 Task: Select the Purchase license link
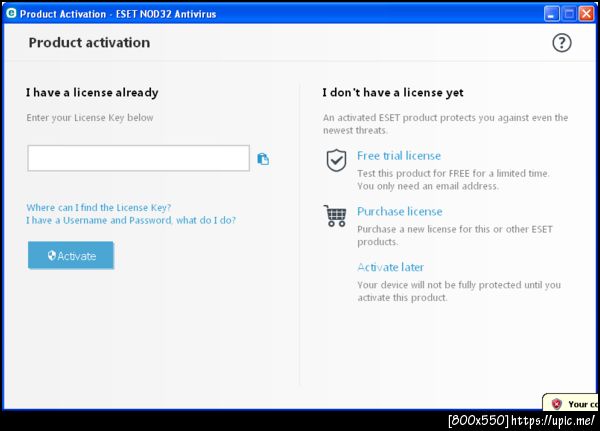point(399,212)
